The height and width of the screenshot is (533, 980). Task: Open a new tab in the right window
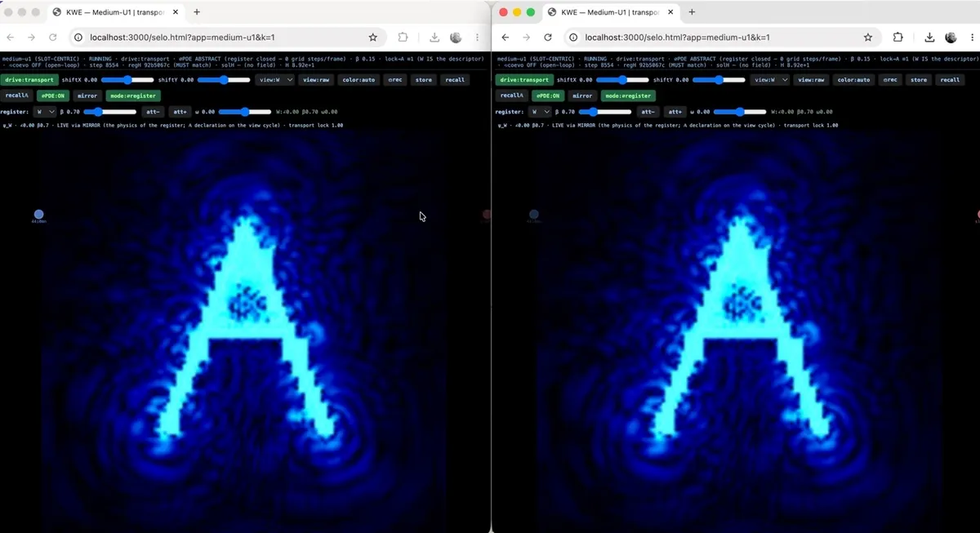(x=692, y=12)
